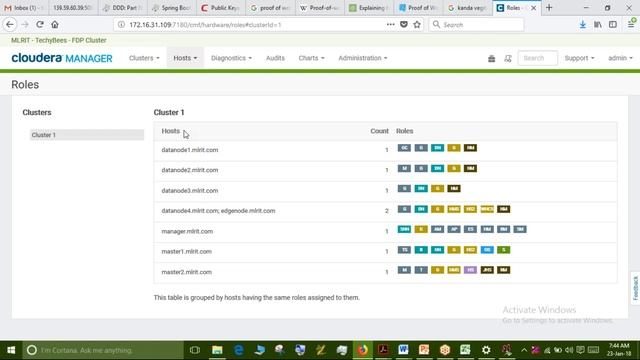The image size is (640, 360).
Task: Expand the Clusters dropdown menu
Action: pyautogui.click(x=144, y=58)
